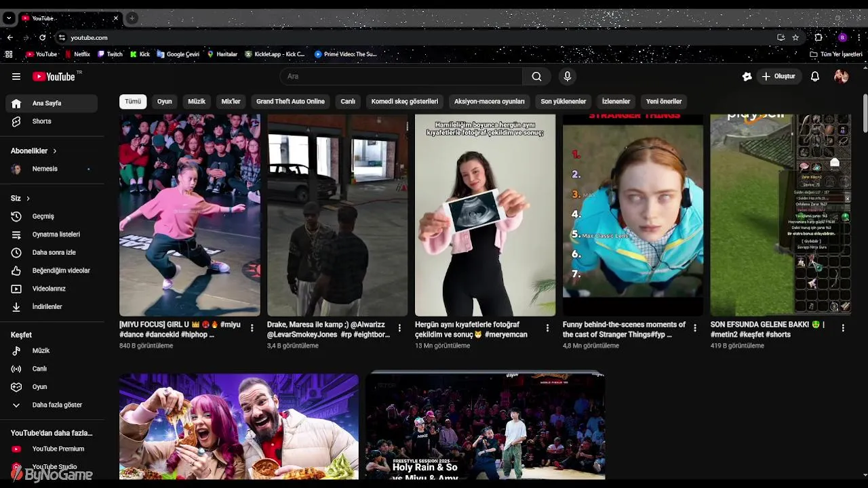Click the sparkle icon beside Oluştur
The width and height of the screenshot is (868, 488).
pos(747,77)
